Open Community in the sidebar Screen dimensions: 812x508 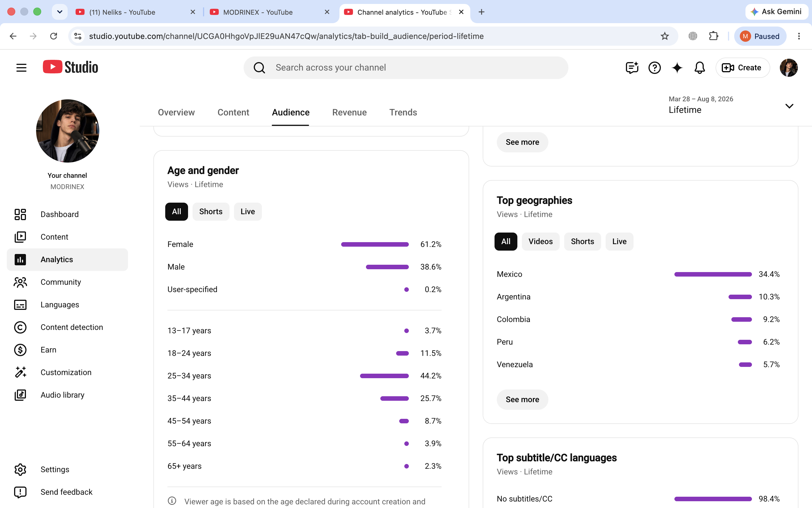(x=67, y=282)
